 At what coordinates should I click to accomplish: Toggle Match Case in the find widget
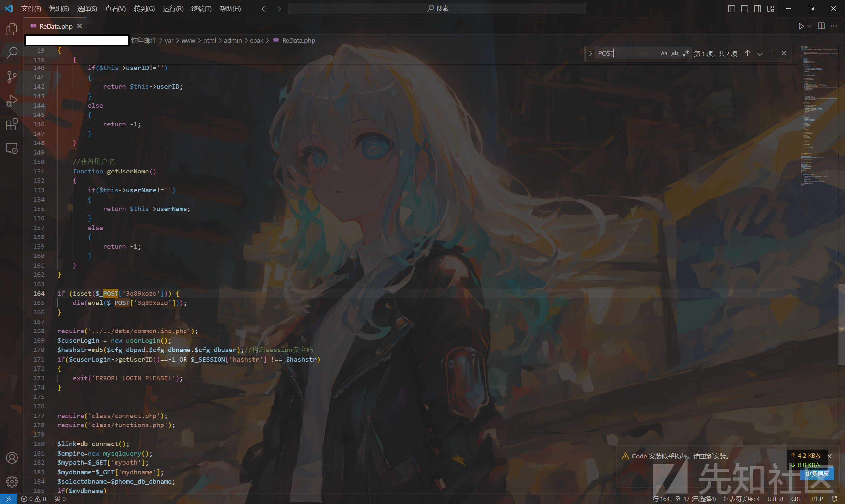coord(664,53)
